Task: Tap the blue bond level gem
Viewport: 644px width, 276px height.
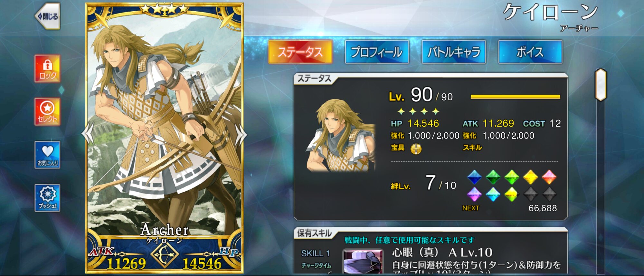Action: [474, 177]
